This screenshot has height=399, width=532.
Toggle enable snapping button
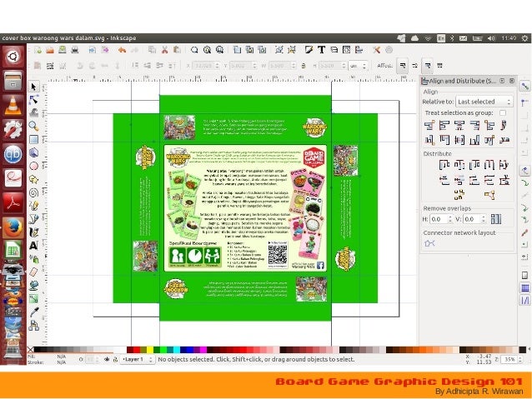coord(524,87)
